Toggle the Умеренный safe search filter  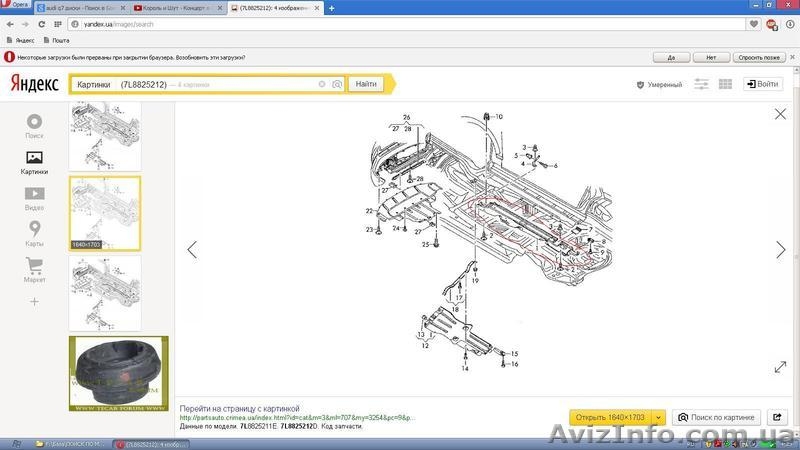click(659, 85)
